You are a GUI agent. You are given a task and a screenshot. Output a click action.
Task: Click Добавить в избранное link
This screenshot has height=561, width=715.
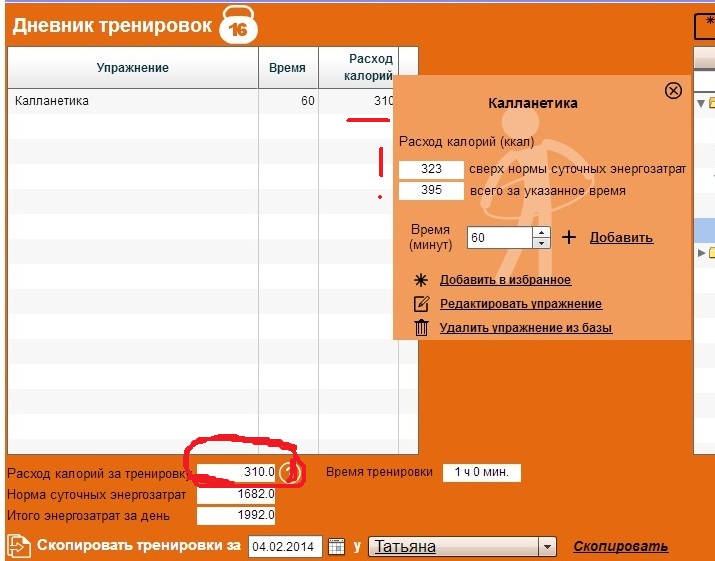pyautogui.click(x=505, y=280)
